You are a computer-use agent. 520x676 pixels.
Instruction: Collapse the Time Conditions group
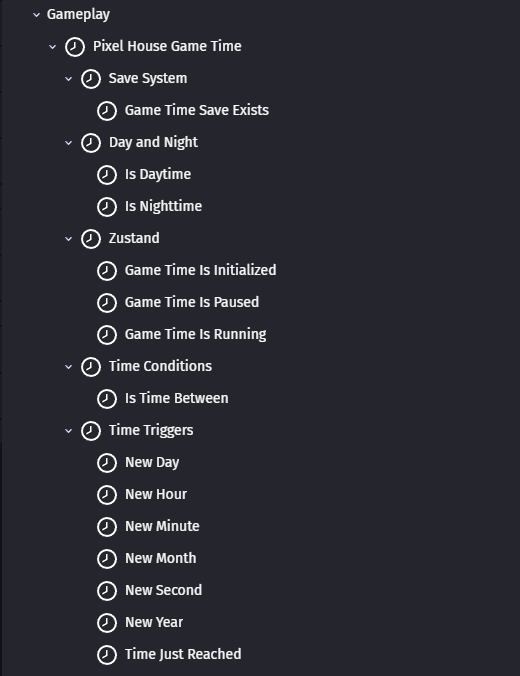pyautogui.click(x=69, y=366)
